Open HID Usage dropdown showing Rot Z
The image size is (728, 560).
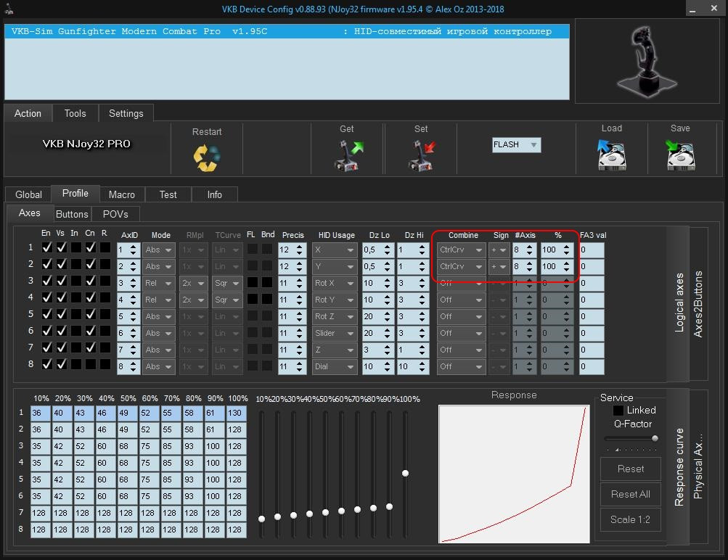(335, 316)
